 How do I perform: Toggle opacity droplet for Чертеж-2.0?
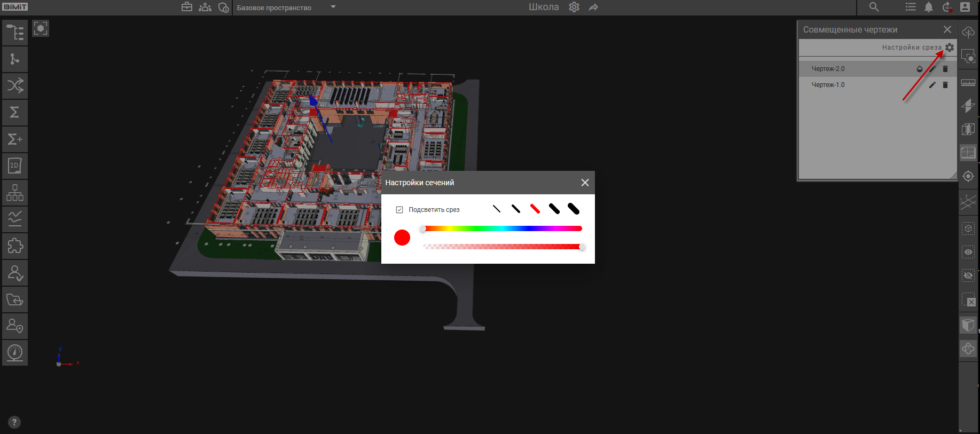point(920,69)
